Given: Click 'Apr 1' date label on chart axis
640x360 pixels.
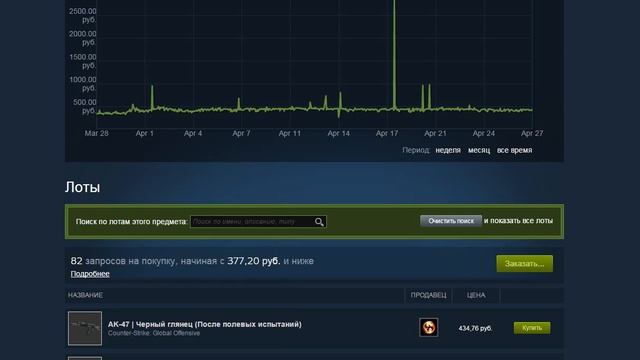Looking at the screenshot, I should click(144, 133).
